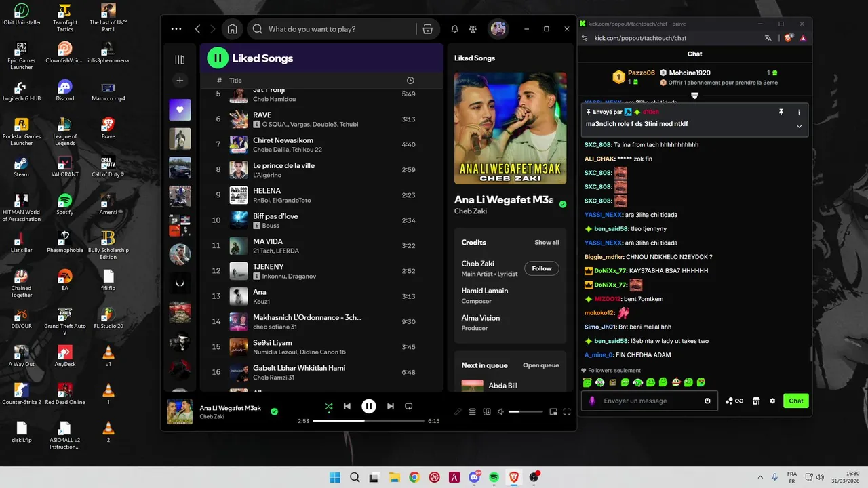Click the song progress bar
Viewport: 868px width, 488px height.
tap(368, 421)
